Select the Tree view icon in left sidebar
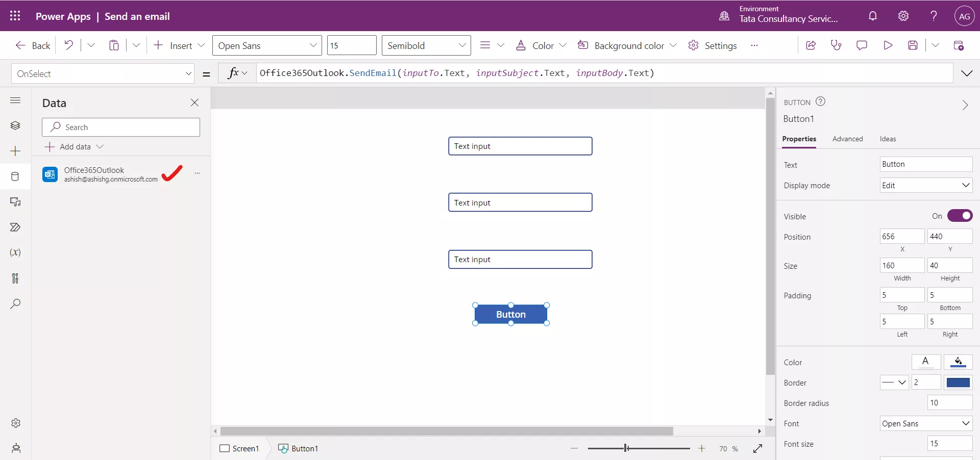980x460 pixels. (15, 125)
